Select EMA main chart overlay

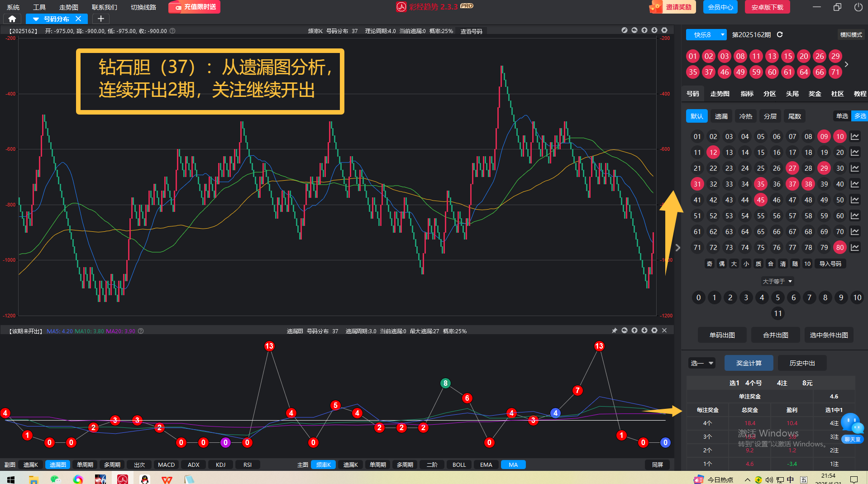tap(486, 465)
